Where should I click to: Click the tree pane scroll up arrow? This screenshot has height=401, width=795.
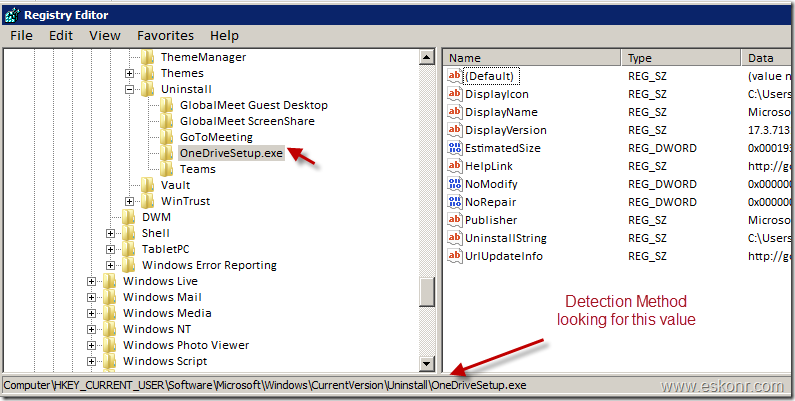pyautogui.click(x=427, y=57)
